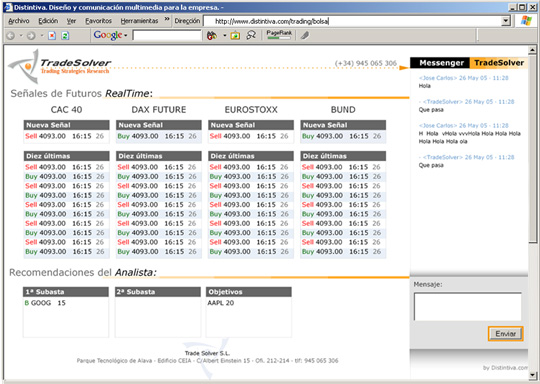
Task: Click the EUROSTOXX column heading
Action: point(251,110)
